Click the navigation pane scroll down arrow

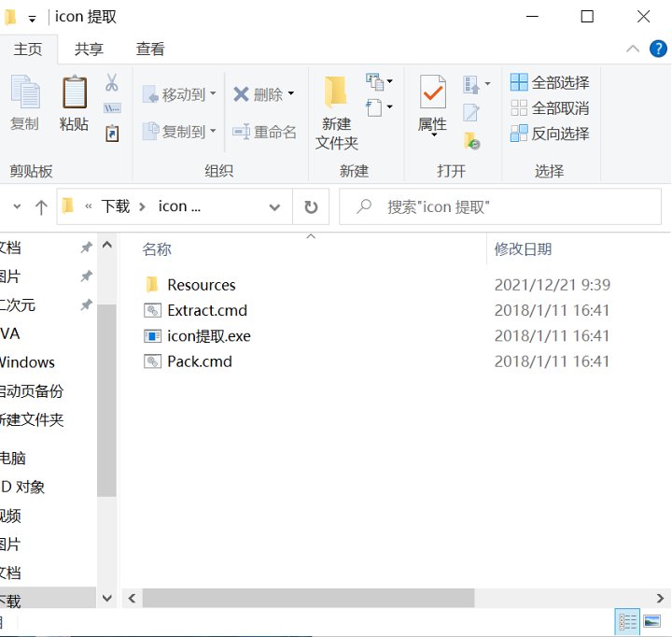[x=107, y=598]
